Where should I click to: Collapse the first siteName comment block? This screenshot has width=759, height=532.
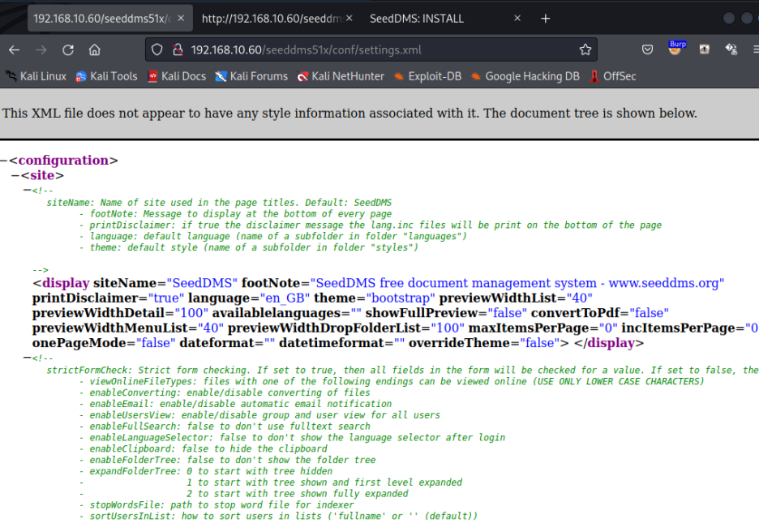tap(27, 191)
